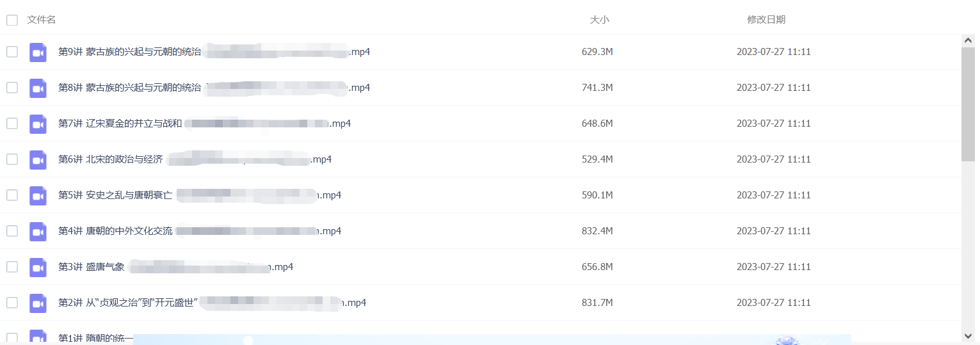
Task: Click video icon of 第7讲 辽宋夏金的并立与战和
Action: (38, 124)
